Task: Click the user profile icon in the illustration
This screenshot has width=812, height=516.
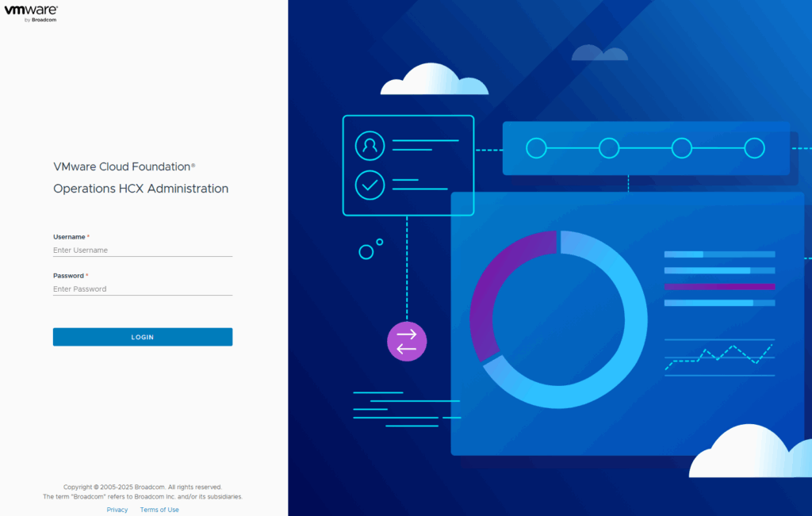Action: coord(370,146)
